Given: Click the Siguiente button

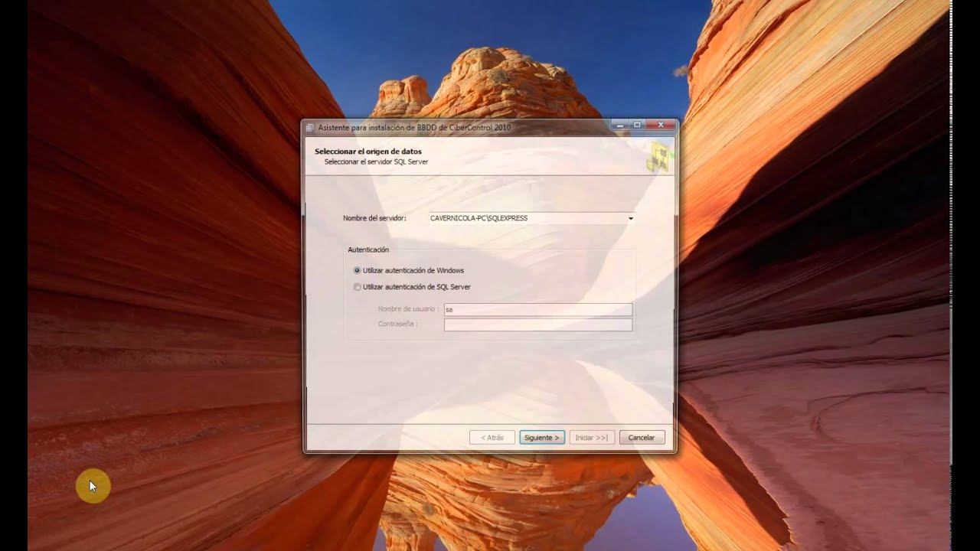Looking at the screenshot, I should click(542, 438).
